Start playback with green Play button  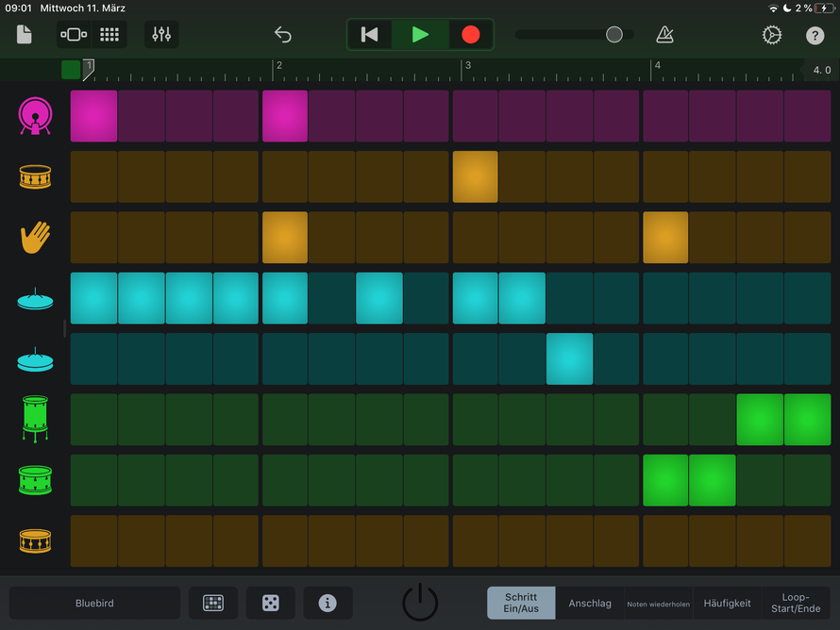[x=420, y=35]
